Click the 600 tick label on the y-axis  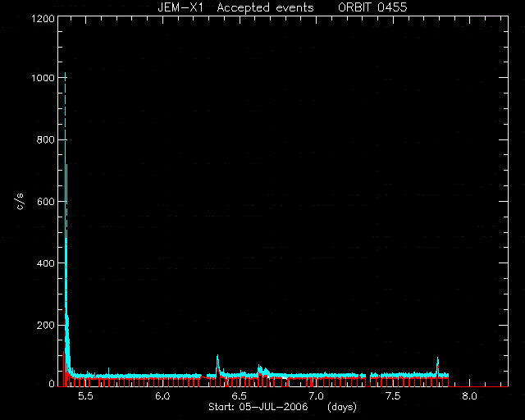click(46, 201)
